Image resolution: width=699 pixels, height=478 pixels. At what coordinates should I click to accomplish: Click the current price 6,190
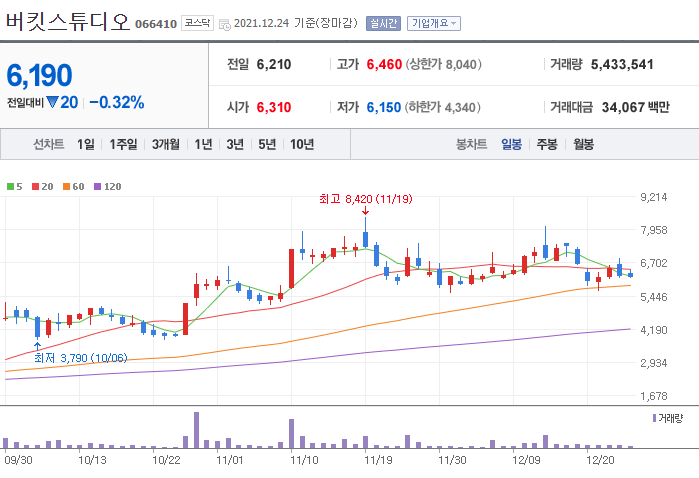pyautogui.click(x=39, y=75)
